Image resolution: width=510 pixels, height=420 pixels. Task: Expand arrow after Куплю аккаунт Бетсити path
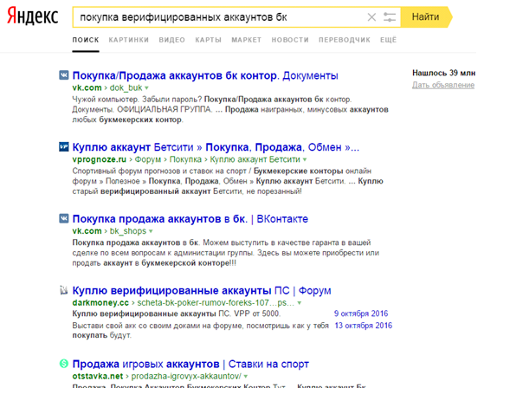point(305,159)
